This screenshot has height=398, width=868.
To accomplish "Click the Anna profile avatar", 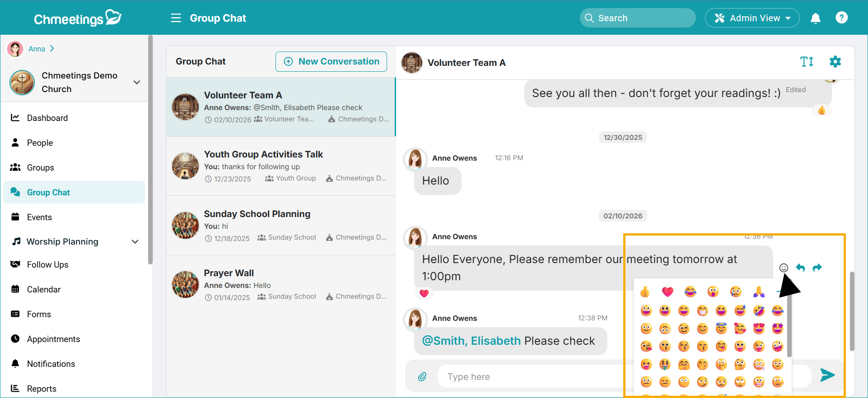I will [15, 48].
